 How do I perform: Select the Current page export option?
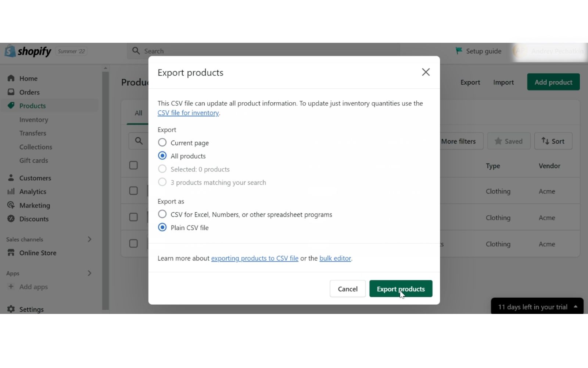pos(162,142)
